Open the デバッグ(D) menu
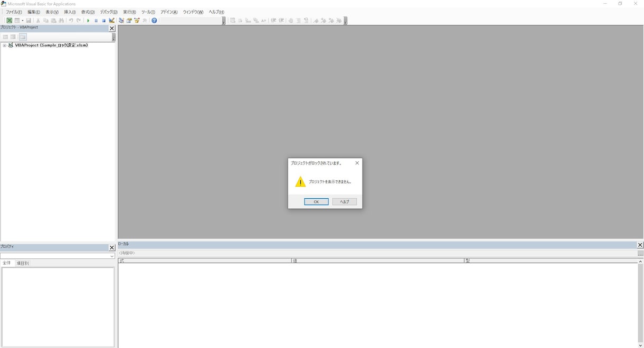Screen dimensions: 644x348 (109, 12)
